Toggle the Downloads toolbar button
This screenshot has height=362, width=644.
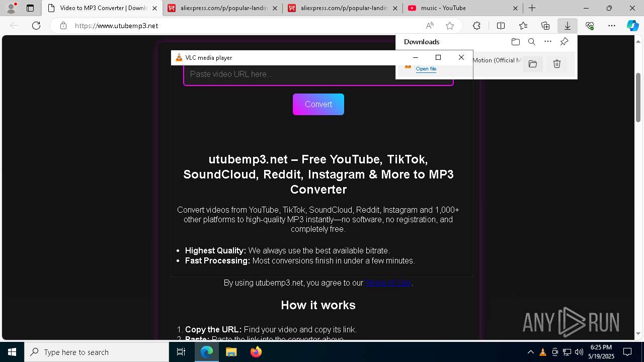568,26
